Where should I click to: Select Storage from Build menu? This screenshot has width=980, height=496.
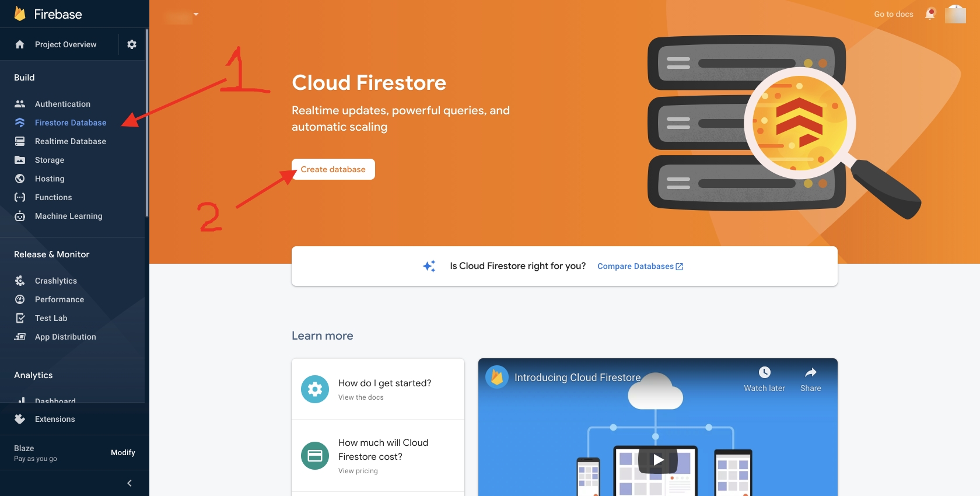point(50,160)
